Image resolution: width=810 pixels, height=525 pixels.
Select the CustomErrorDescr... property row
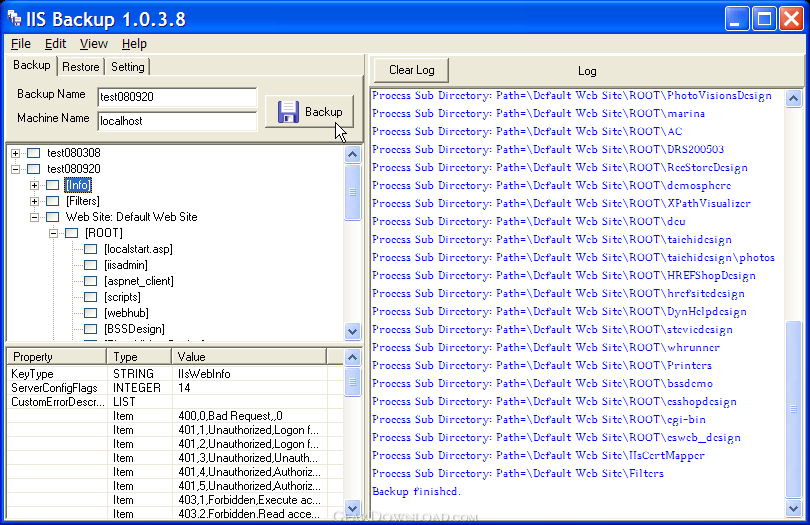[x=175, y=402]
